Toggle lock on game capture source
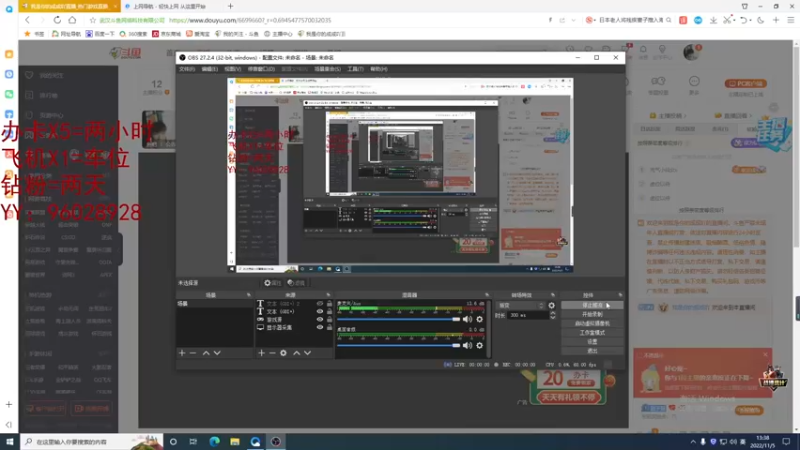 click(329, 319)
